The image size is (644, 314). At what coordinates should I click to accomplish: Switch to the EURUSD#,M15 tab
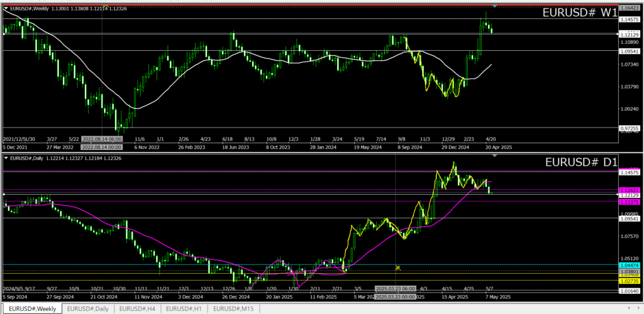(x=234, y=309)
